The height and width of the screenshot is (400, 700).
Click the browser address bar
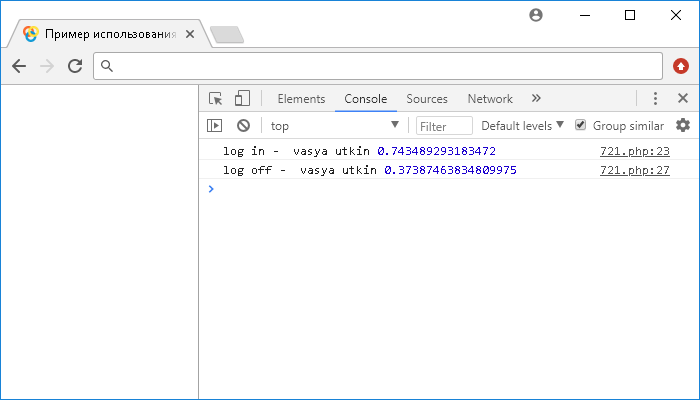378,66
